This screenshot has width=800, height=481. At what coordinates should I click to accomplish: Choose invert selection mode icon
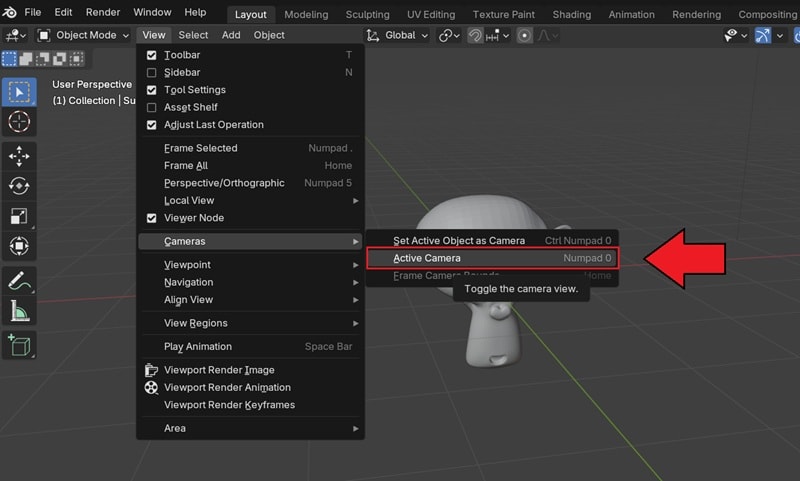point(60,59)
